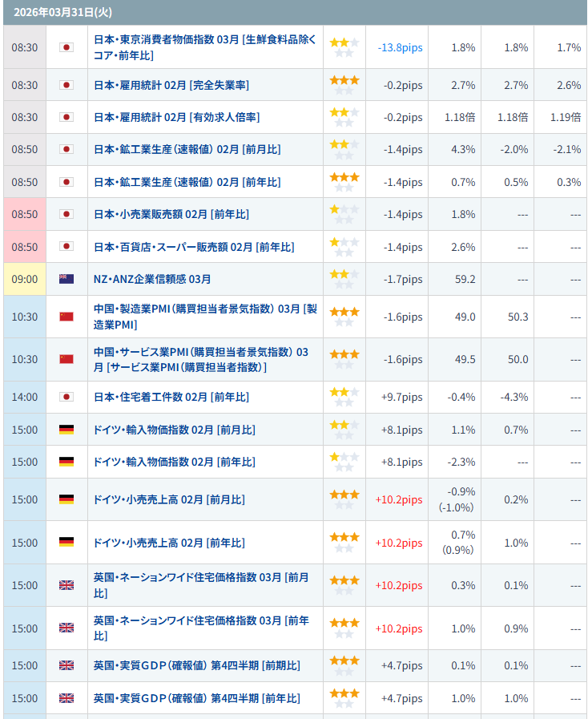Screen dimensions: 588x719
Task: Click the -13.8pips value
Action: pos(400,47)
